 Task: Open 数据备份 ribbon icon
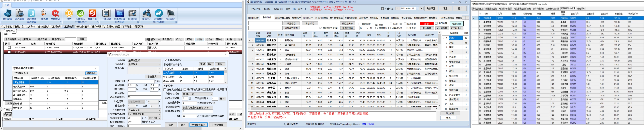(x=159, y=15)
